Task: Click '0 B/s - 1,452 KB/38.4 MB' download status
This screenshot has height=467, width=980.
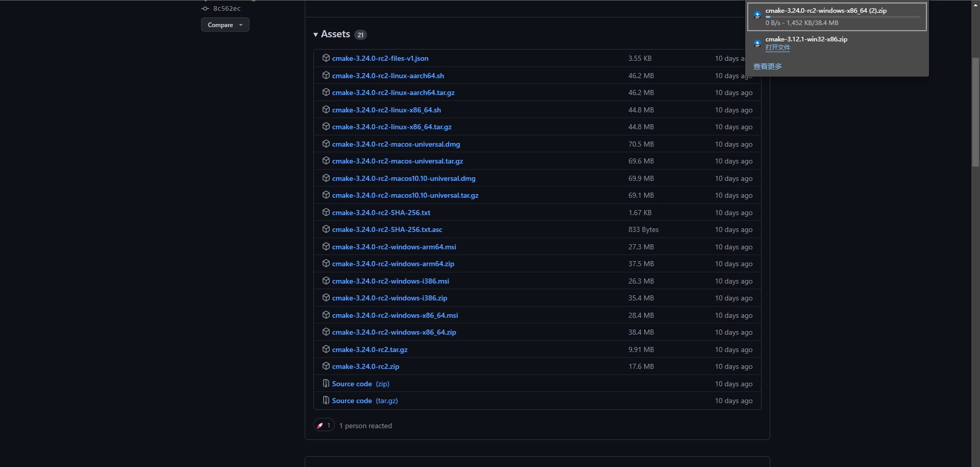Action: coord(802,23)
